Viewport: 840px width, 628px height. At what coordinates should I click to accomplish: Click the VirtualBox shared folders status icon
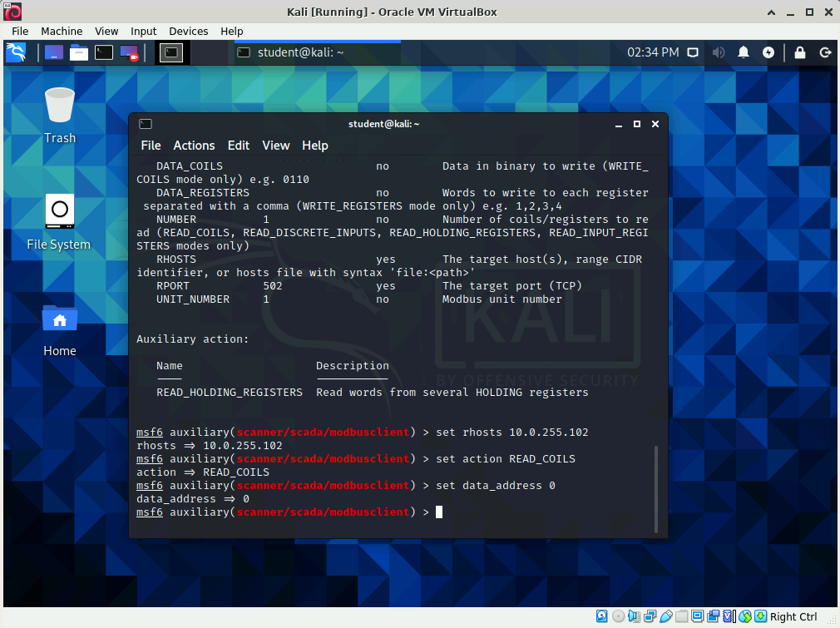[681, 616]
